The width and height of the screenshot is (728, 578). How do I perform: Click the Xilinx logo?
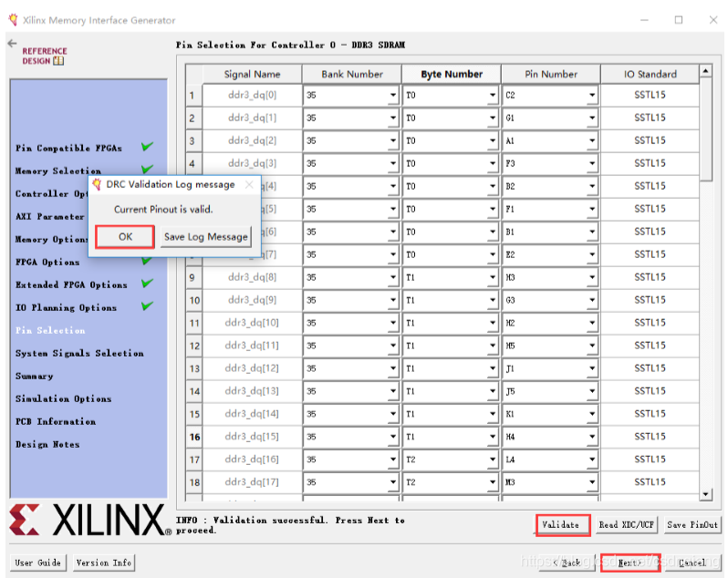point(89,520)
